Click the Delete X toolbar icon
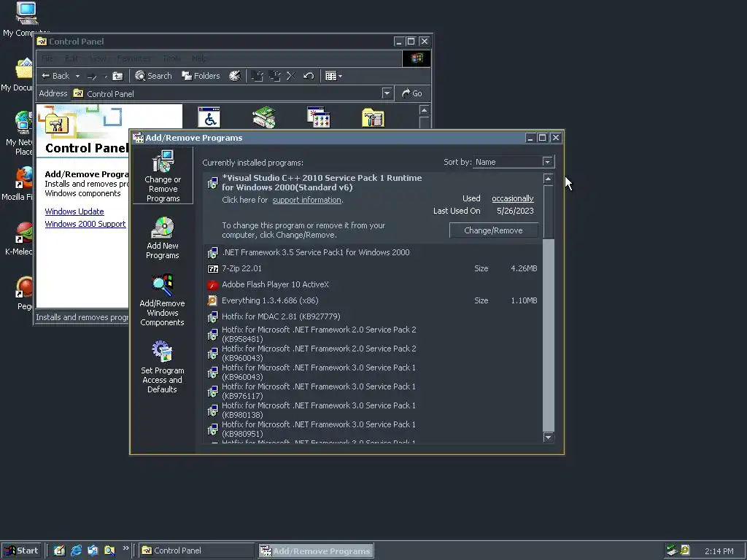The image size is (747, 560). coord(291,76)
